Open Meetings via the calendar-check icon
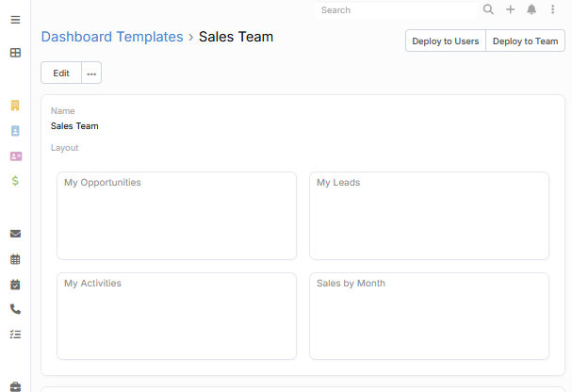Image resolution: width=572 pixels, height=392 pixels. [x=15, y=284]
